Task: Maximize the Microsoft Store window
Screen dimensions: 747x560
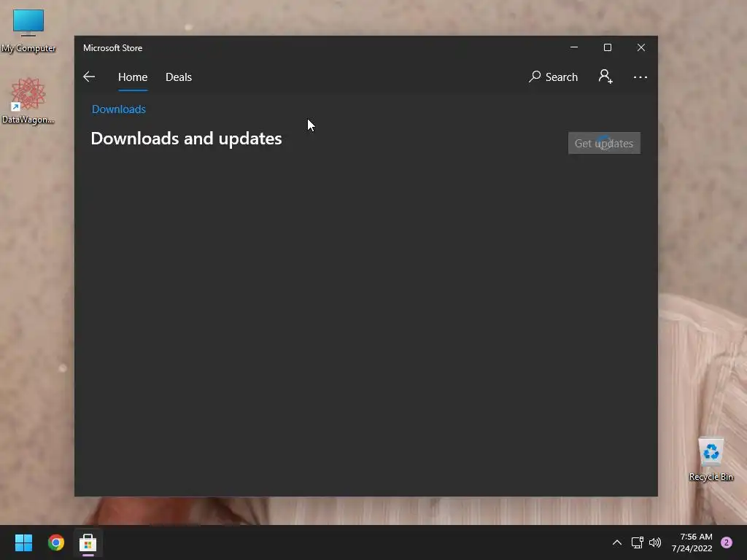Action: point(608,47)
